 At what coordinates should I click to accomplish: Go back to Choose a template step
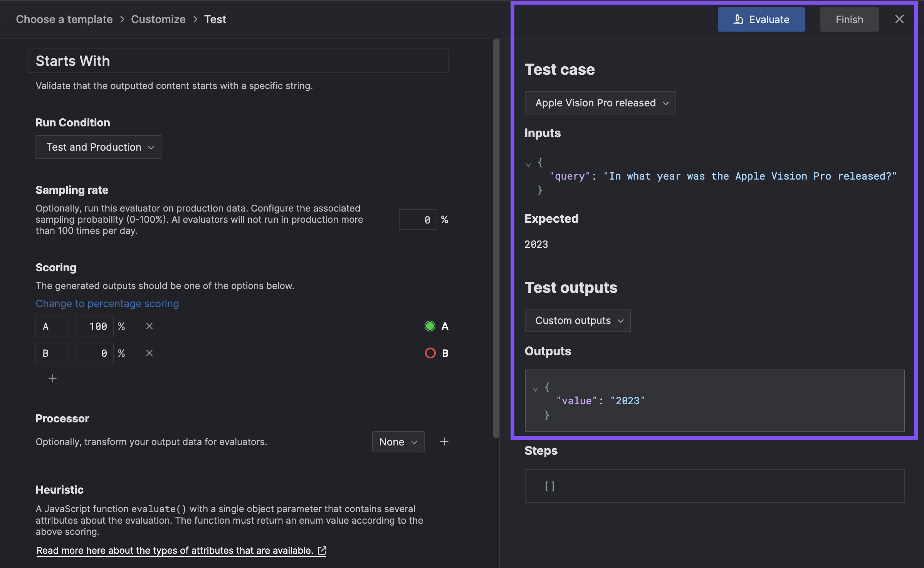(64, 19)
